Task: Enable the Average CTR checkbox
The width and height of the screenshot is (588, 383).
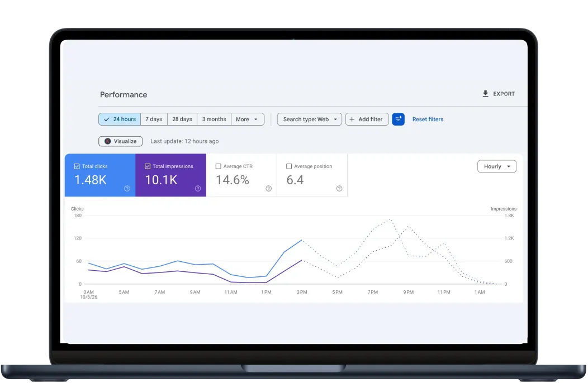Action: click(x=218, y=166)
